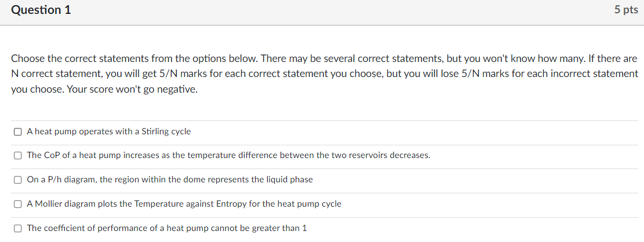Click the 'A heat pump operates with a Stirling cycle' label
Image resolution: width=644 pixels, height=242 pixels.
[x=109, y=131]
